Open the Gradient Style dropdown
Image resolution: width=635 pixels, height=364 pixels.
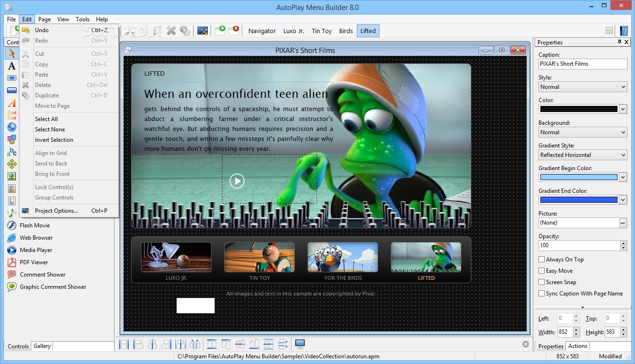tap(583, 155)
